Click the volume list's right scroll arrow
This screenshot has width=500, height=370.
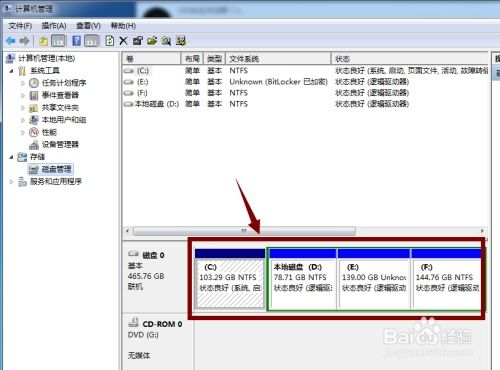coord(482,231)
